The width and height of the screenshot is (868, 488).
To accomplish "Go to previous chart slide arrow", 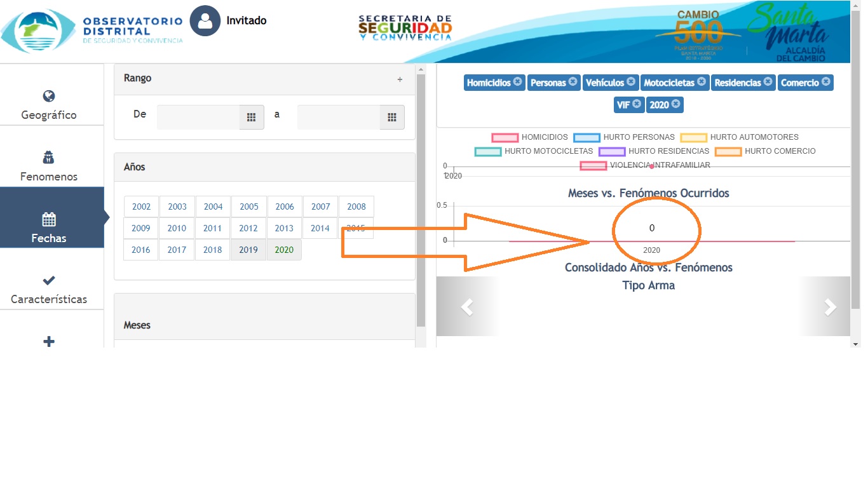I will pyautogui.click(x=467, y=307).
